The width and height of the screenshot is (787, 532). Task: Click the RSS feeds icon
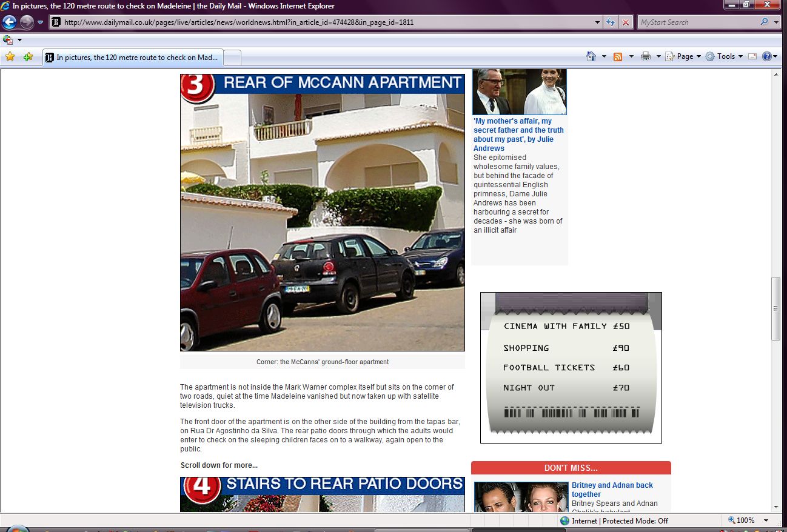click(x=618, y=56)
